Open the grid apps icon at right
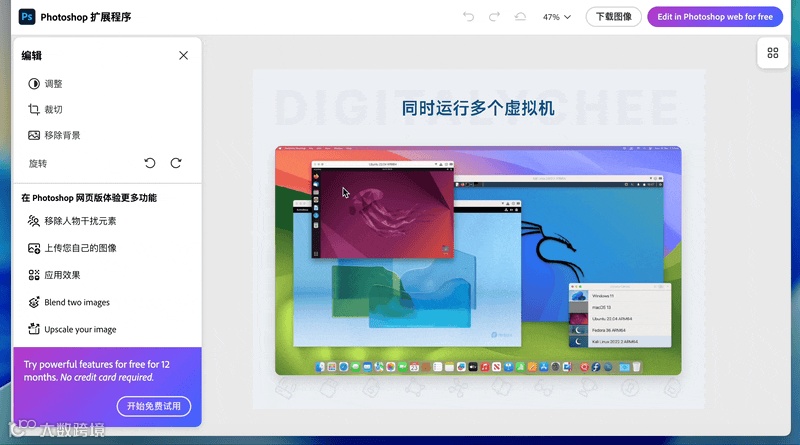This screenshot has width=800, height=445. point(772,53)
